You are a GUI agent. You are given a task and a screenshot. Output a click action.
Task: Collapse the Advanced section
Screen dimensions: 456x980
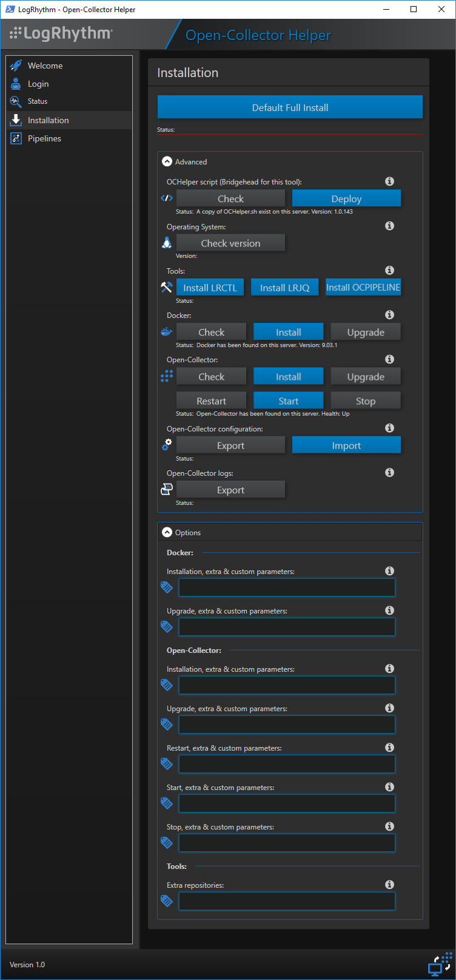click(x=167, y=162)
